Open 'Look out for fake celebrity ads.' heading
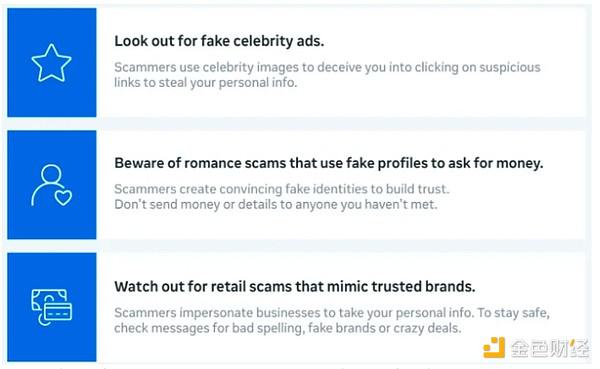The height and width of the screenshot is (369, 600). point(219,41)
